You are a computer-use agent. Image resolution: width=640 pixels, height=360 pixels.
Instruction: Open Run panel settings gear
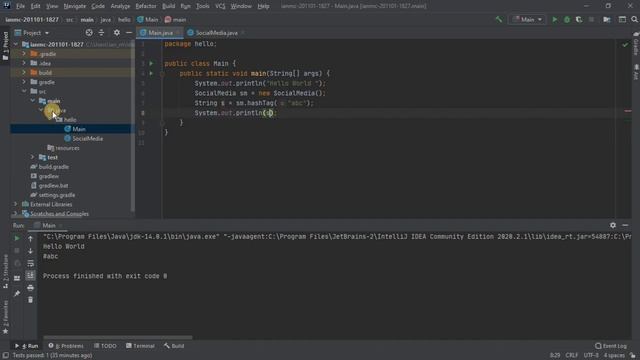click(x=613, y=225)
